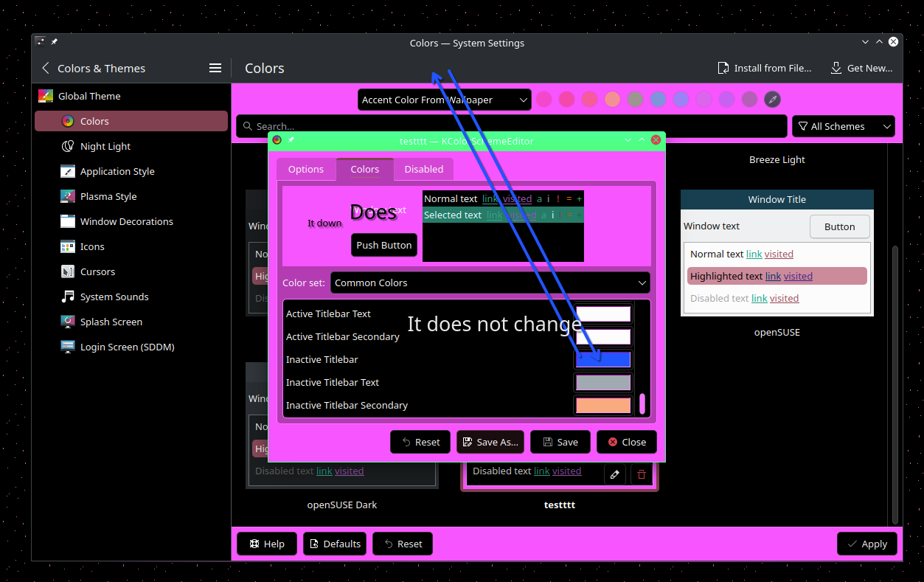Click Button in openSUSE scheme preview
This screenshot has height=582, width=924.
[840, 226]
